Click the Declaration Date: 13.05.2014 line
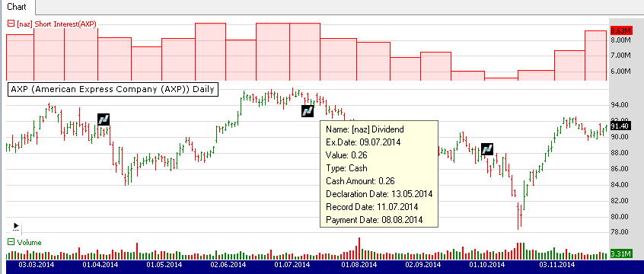 (379, 194)
